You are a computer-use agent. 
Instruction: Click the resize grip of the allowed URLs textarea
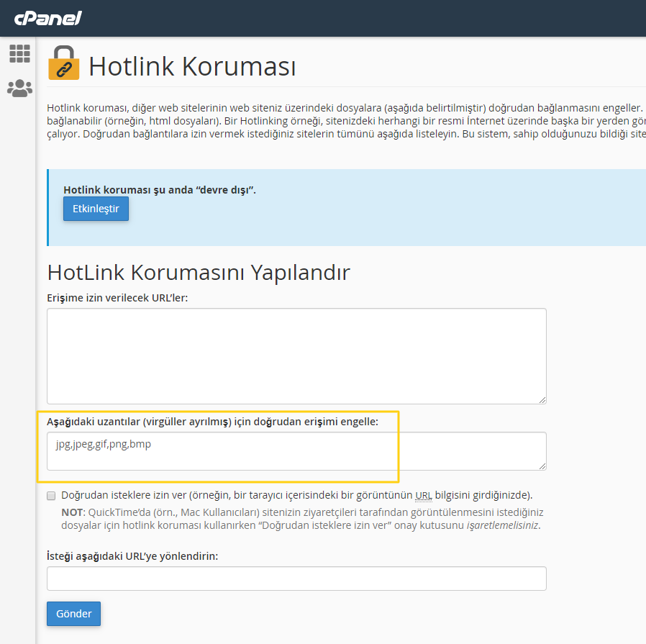pos(542,398)
